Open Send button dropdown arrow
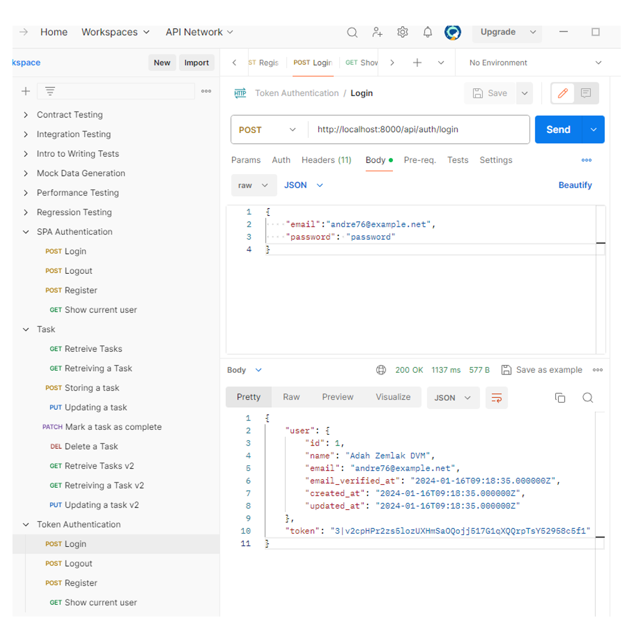The image size is (644, 644). coord(593,130)
